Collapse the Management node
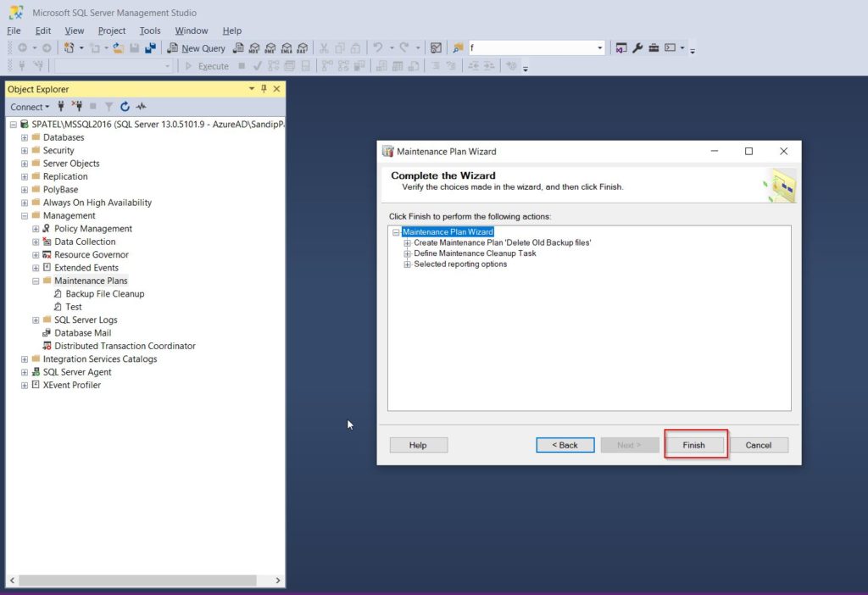Screen dimensions: 868x595 [x=25, y=216]
